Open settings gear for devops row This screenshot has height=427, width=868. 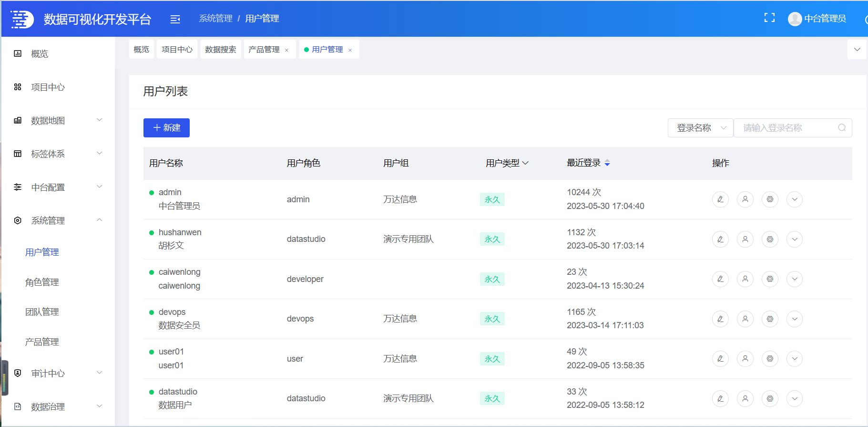(x=770, y=319)
